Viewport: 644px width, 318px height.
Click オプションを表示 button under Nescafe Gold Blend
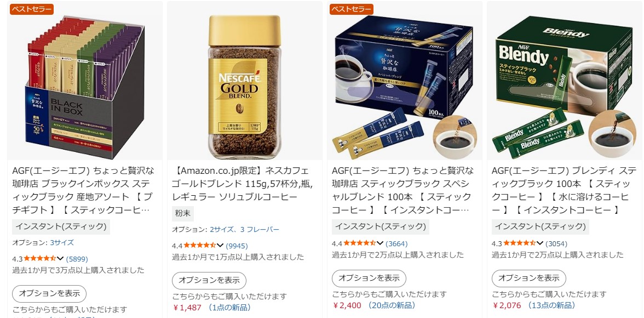[x=209, y=281]
